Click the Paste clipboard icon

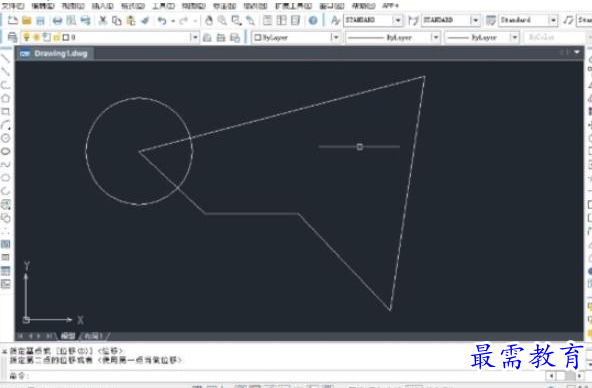coord(131,20)
